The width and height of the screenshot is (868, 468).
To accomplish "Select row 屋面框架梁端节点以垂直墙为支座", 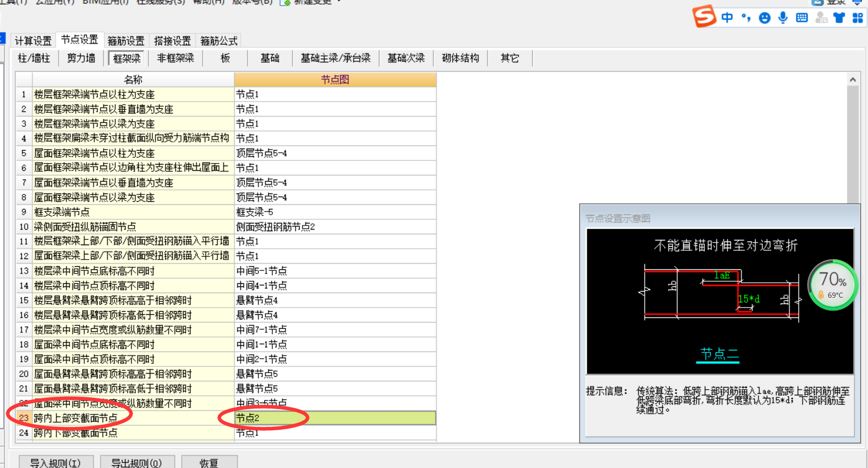I will 133,183.
